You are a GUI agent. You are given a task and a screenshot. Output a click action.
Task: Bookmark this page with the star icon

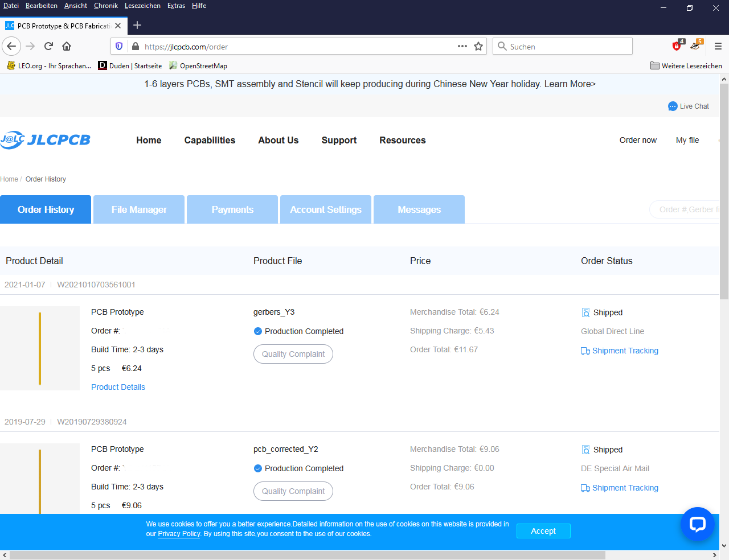click(x=478, y=46)
